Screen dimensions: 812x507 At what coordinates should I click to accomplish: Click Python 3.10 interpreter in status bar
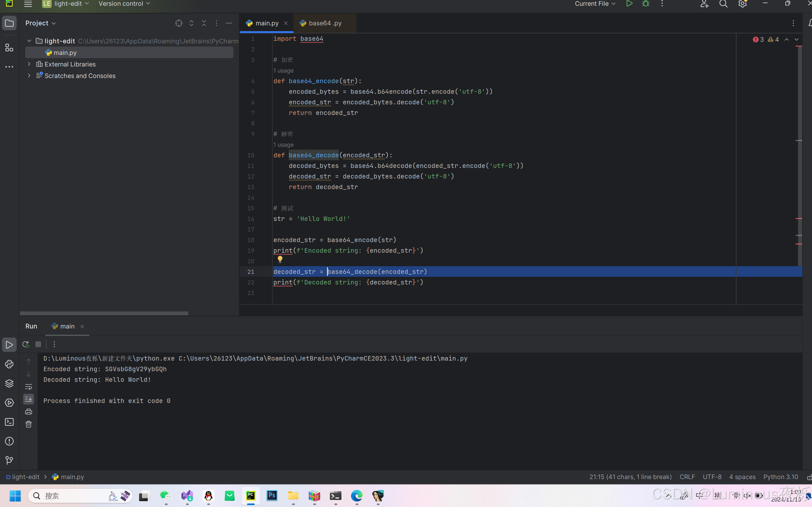coord(781,477)
